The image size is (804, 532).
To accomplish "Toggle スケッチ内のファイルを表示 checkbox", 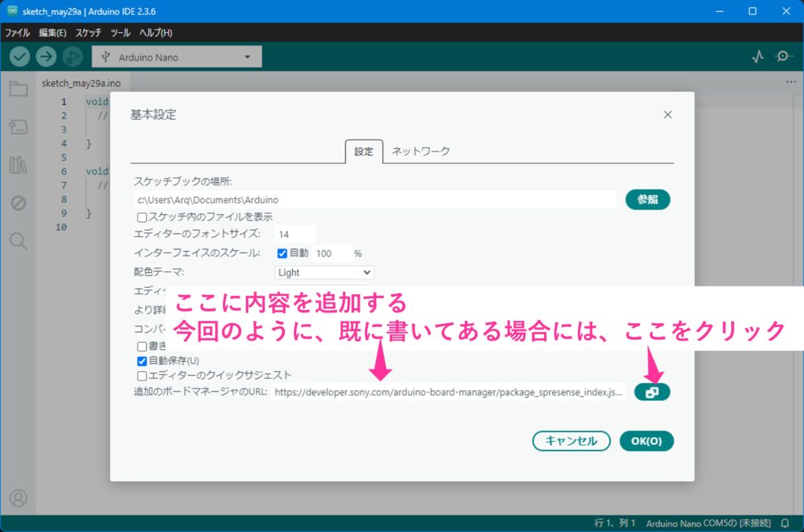I will click(x=142, y=217).
